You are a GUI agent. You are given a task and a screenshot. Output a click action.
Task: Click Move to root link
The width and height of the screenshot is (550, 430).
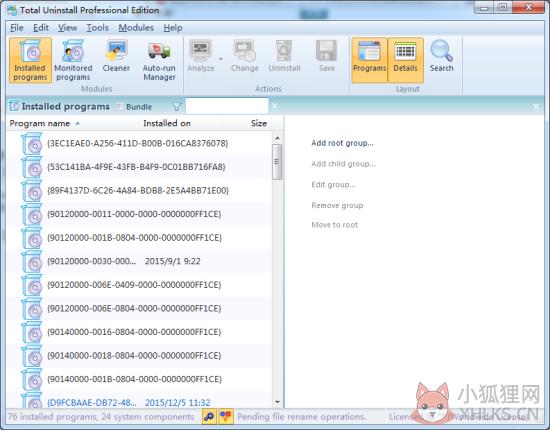[335, 225]
